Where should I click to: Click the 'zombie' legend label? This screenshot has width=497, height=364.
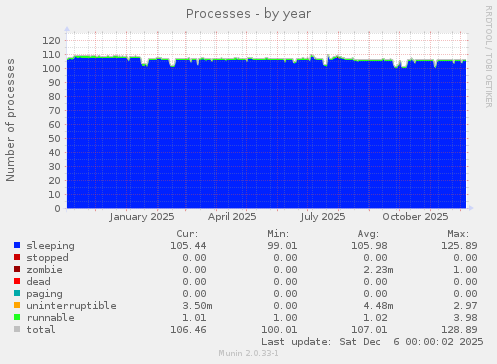pyautogui.click(x=44, y=270)
